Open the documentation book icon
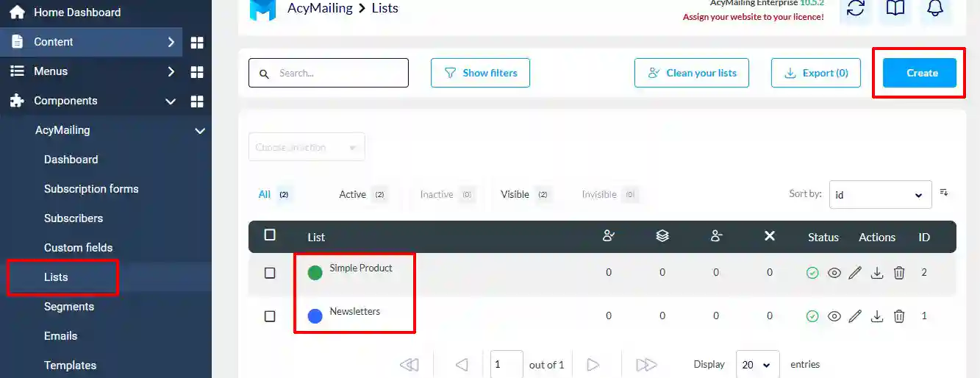This screenshot has width=980, height=378. click(895, 9)
